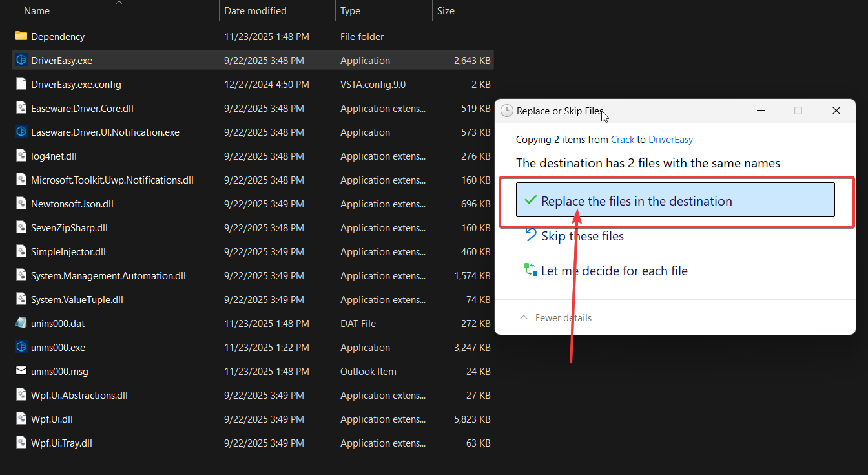This screenshot has width=868, height=475.
Task: Click the unins000.exe application icon
Action: [x=21, y=347]
